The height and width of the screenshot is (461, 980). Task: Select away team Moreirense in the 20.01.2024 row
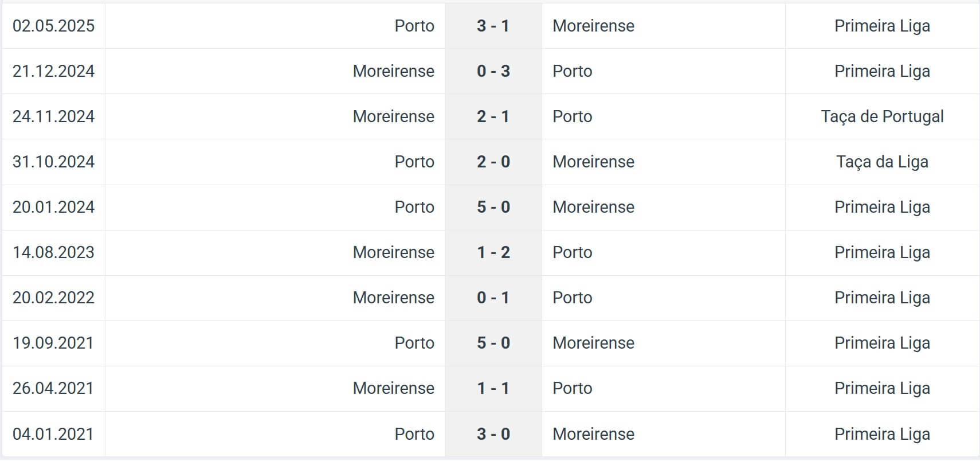[x=593, y=207]
